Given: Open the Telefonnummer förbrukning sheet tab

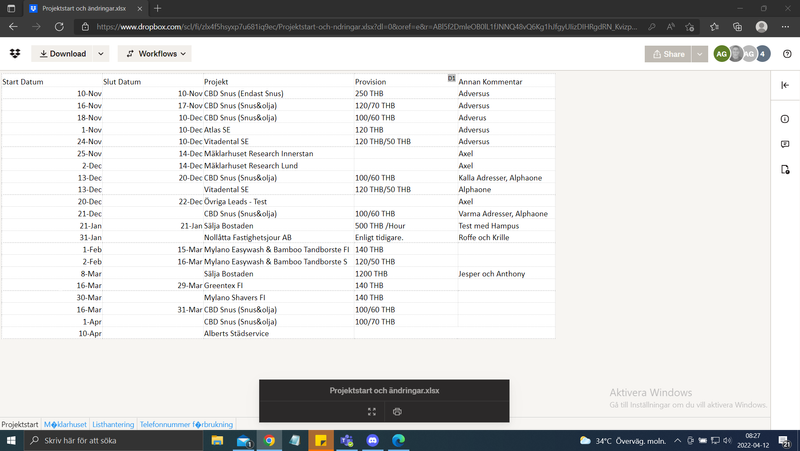Looking at the screenshot, I should point(185,424).
